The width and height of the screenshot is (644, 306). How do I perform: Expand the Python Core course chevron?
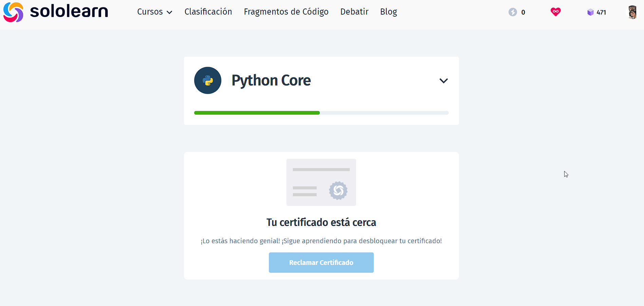(x=443, y=81)
